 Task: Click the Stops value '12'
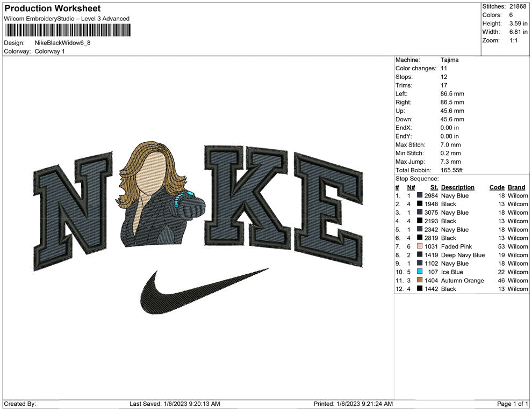coord(444,77)
